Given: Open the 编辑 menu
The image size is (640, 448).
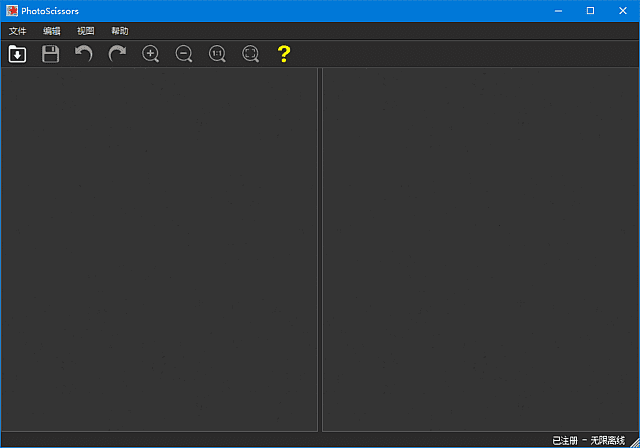Looking at the screenshot, I should tap(52, 31).
